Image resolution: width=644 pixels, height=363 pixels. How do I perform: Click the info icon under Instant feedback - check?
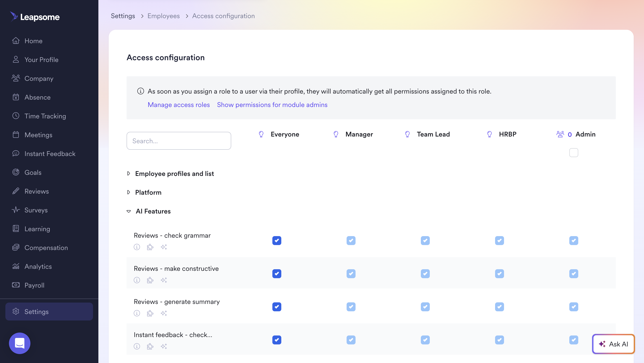click(x=137, y=346)
